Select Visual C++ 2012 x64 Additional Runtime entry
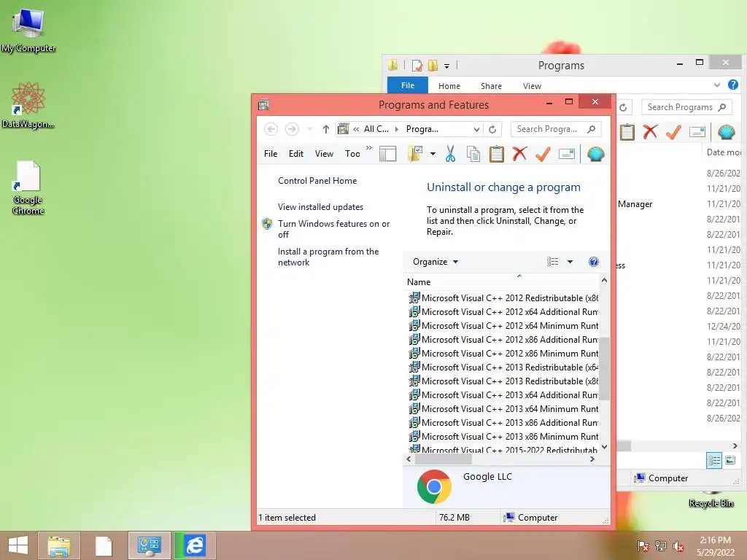The height and width of the screenshot is (560, 747). tap(503, 312)
